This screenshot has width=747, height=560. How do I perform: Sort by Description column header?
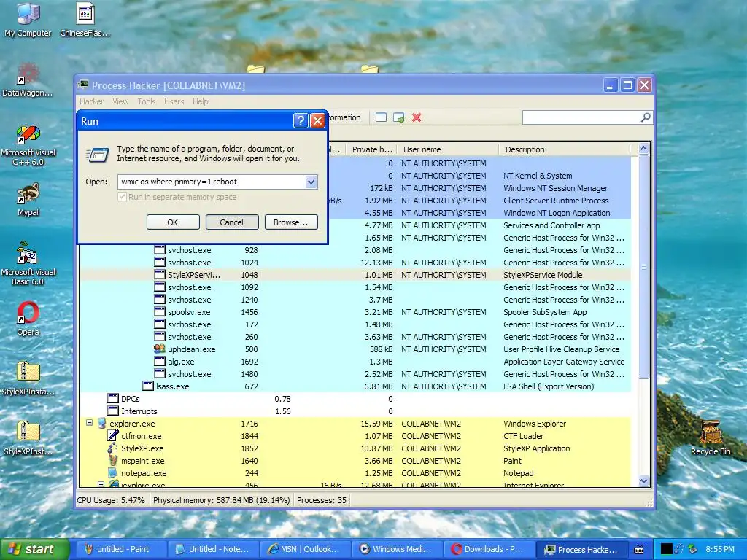[565, 149]
